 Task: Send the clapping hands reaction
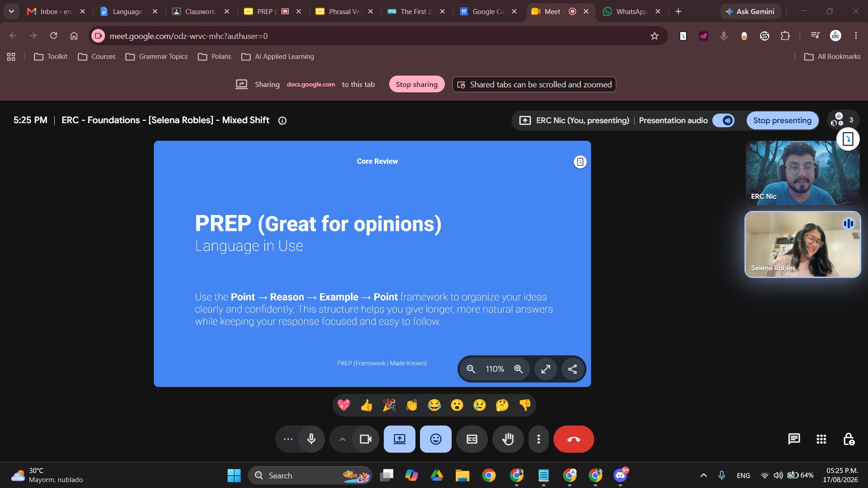(412, 405)
